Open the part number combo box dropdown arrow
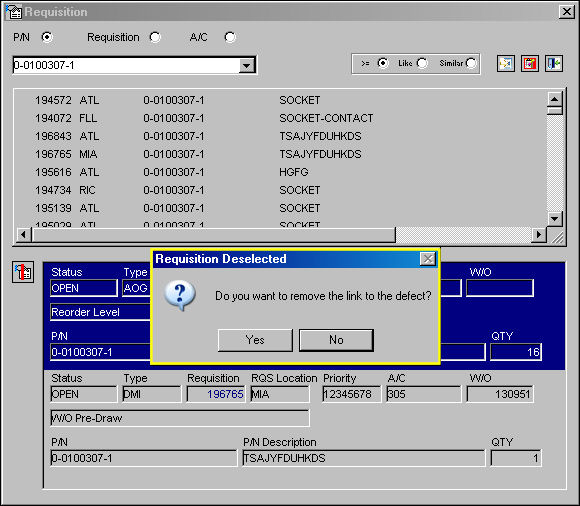The width and height of the screenshot is (580, 506). 246,66
